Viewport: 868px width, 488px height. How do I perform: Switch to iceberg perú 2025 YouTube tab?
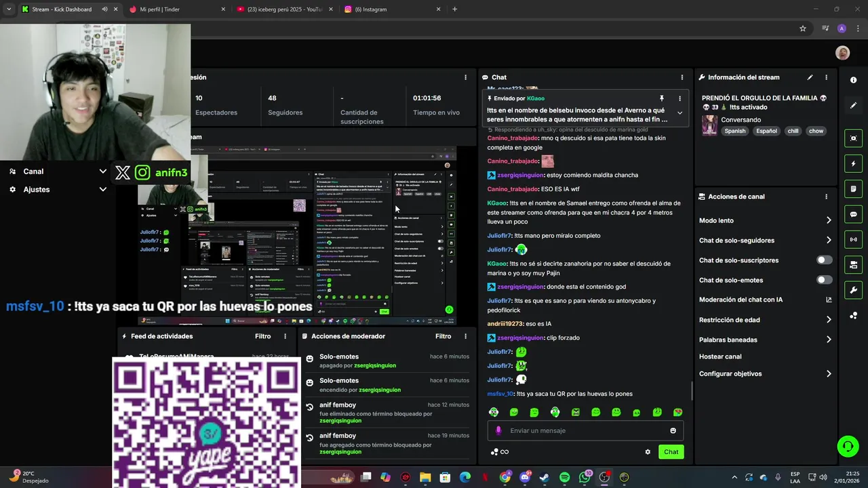(285, 9)
